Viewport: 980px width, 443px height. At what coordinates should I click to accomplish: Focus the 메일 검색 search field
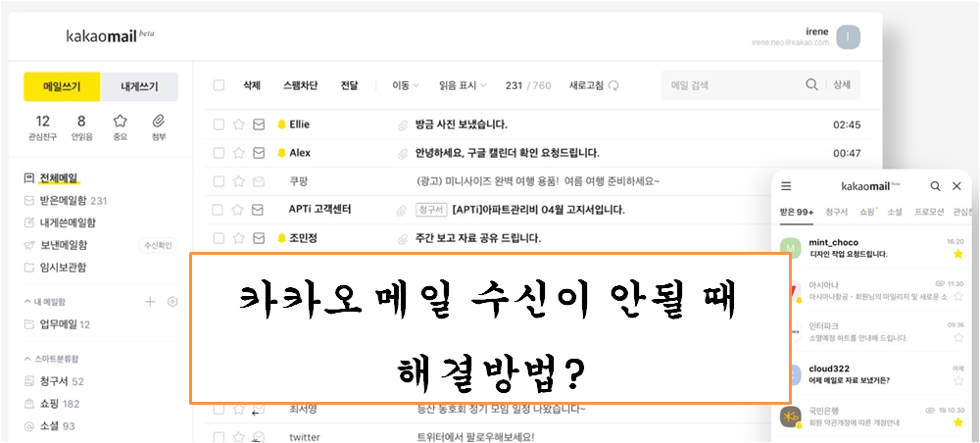click(x=734, y=85)
